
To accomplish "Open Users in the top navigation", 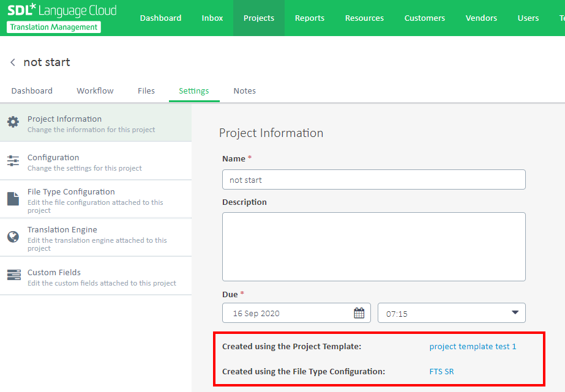I will tap(528, 18).
